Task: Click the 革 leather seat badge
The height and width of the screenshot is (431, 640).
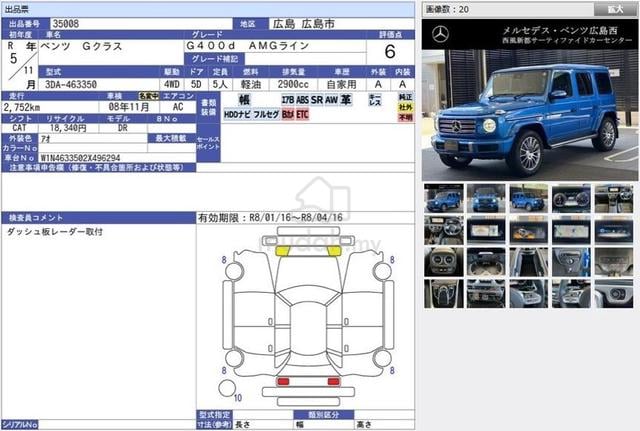Action: pyautogui.click(x=346, y=100)
